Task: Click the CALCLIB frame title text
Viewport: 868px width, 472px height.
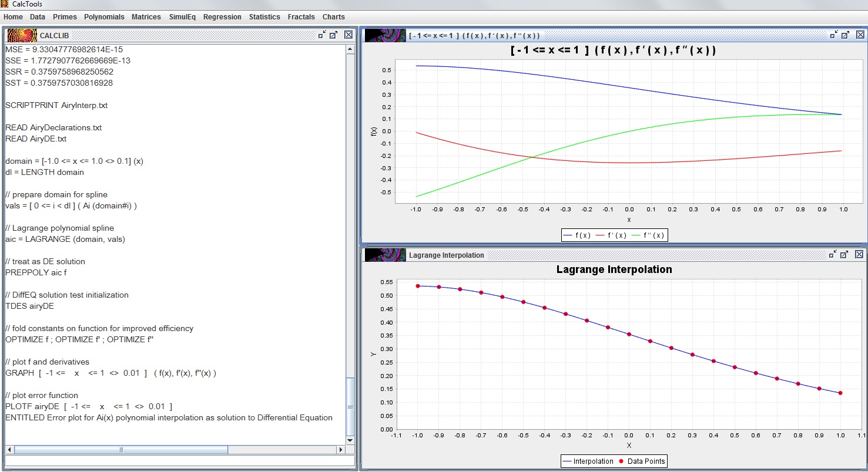Action: point(55,36)
